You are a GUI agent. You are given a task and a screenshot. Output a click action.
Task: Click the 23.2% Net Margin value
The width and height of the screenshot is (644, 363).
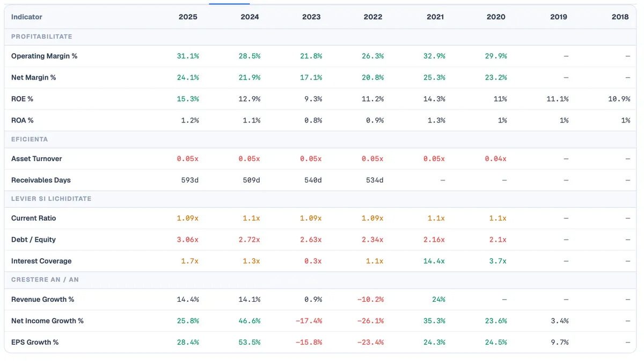pos(496,77)
